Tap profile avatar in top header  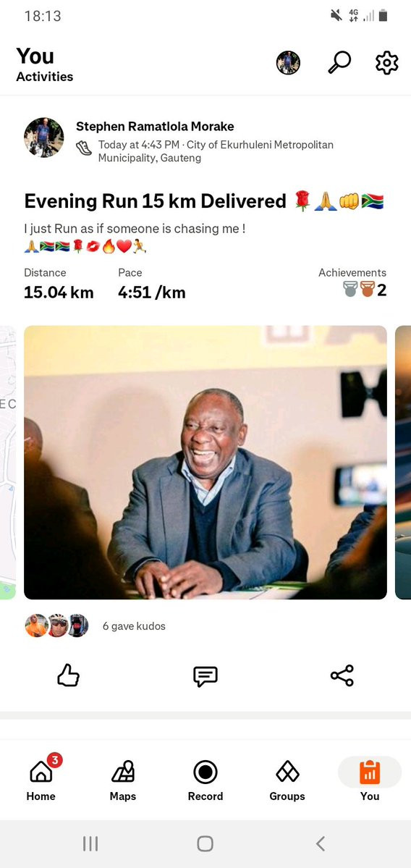(x=288, y=62)
